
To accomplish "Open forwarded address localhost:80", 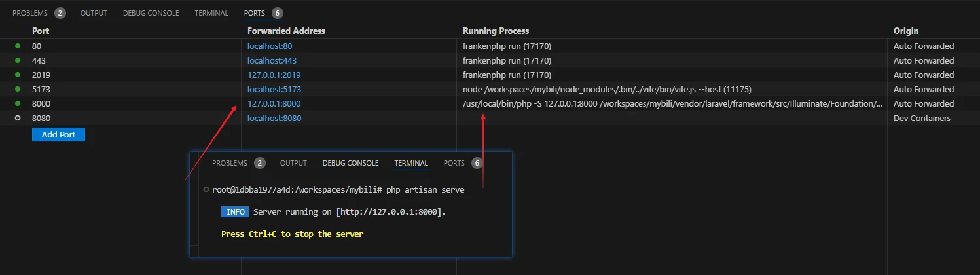I will 270,46.
